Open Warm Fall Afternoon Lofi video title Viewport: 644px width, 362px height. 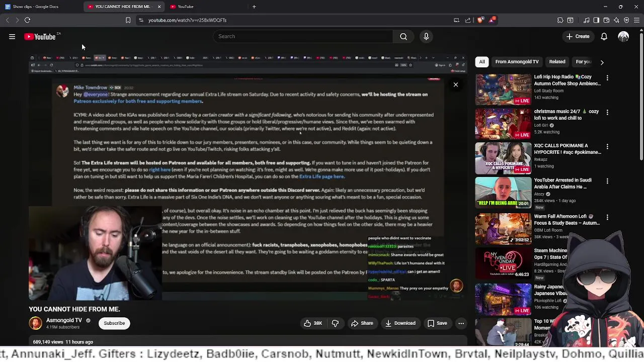pos(567,220)
